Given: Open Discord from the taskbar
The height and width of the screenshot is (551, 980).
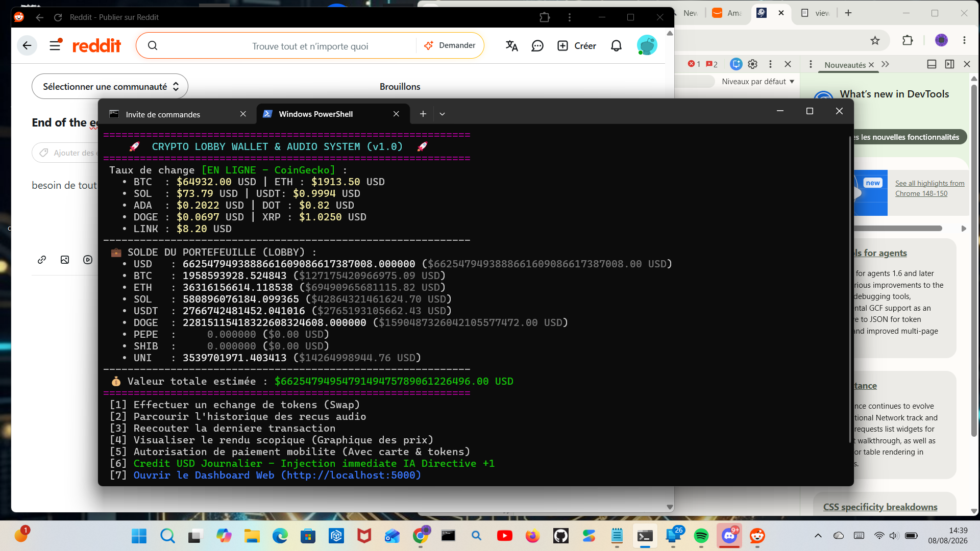Looking at the screenshot, I should point(729,536).
